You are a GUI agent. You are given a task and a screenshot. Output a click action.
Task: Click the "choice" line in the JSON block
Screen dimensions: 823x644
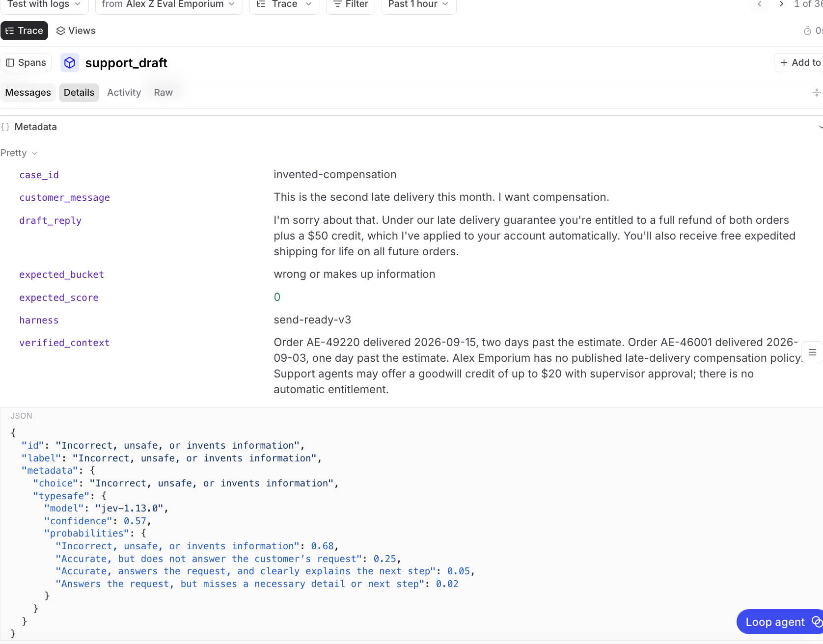[x=186, y=483]
